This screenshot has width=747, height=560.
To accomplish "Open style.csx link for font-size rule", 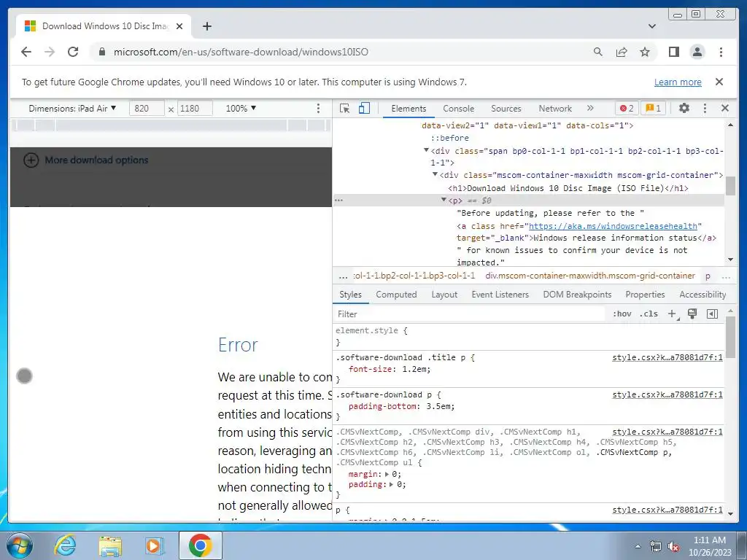I will tap(667, 357).
